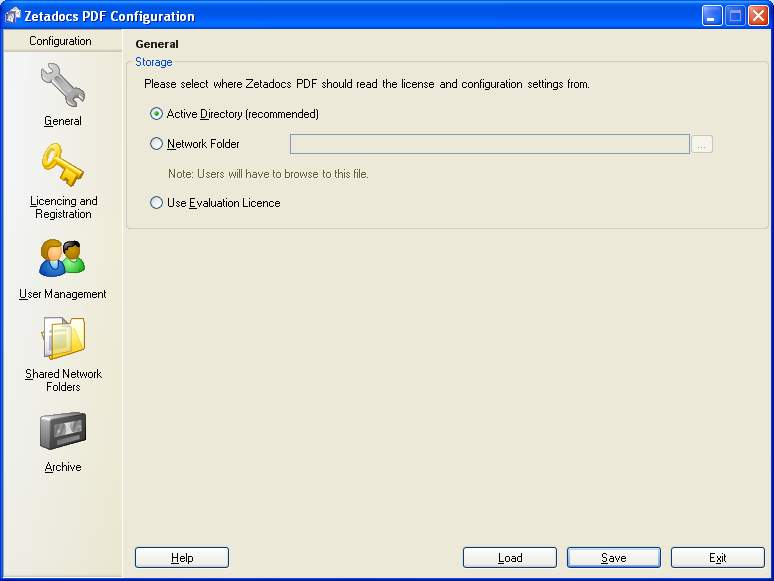Viewport: 774px width, 581px height.
Task: Minimize the Zetadocs PDF Configuration window
Action: 712,16
